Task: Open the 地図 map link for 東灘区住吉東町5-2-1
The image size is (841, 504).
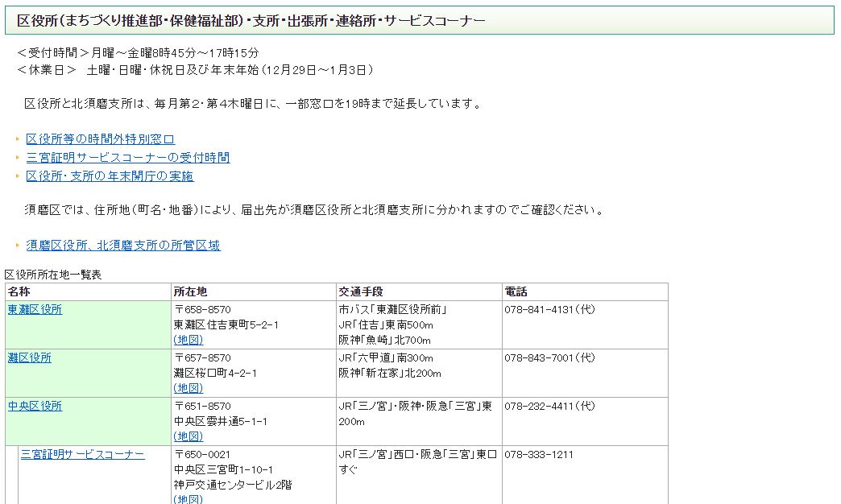Action: (188, 340)
